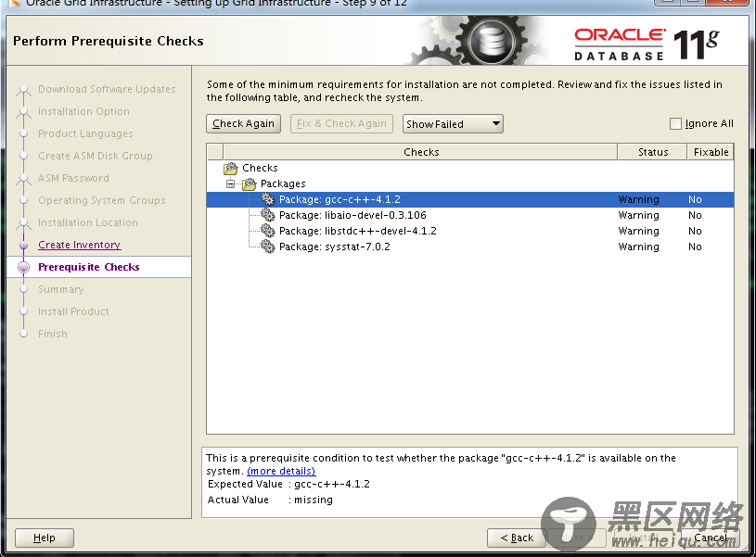Click Fixable 'No' for gcc-c++ package
756x557 pixels.
(x=695, y=199)
